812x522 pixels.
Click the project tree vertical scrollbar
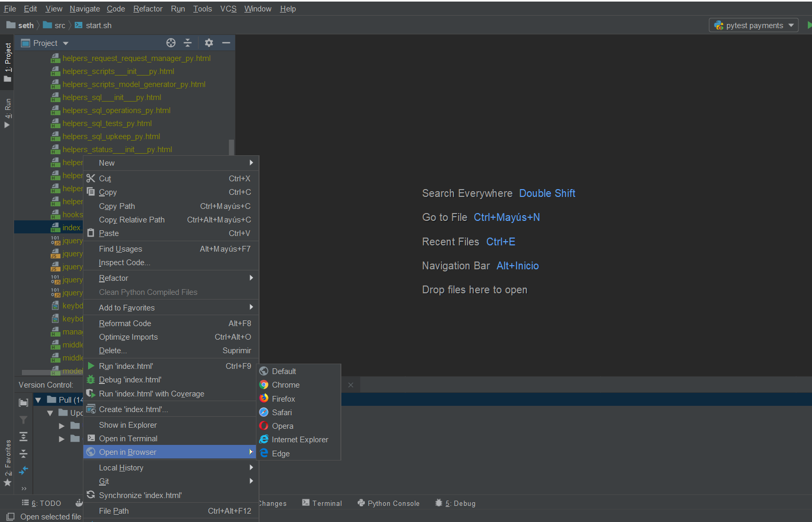(x=231, y=147)
